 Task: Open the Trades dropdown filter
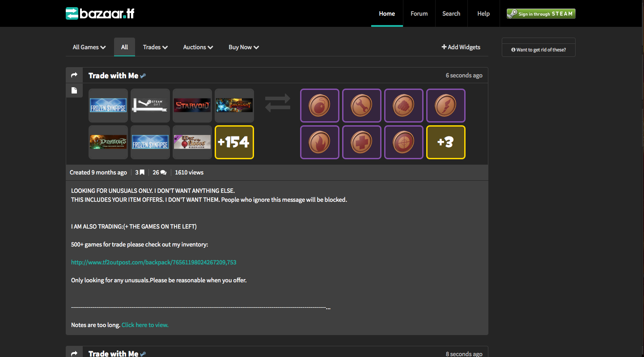155,47
